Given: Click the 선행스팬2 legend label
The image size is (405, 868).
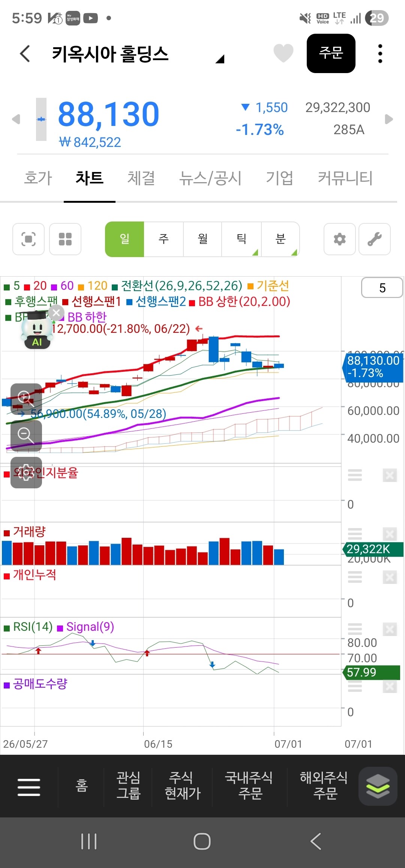Looking at the screenshot, I should [156, 301].
